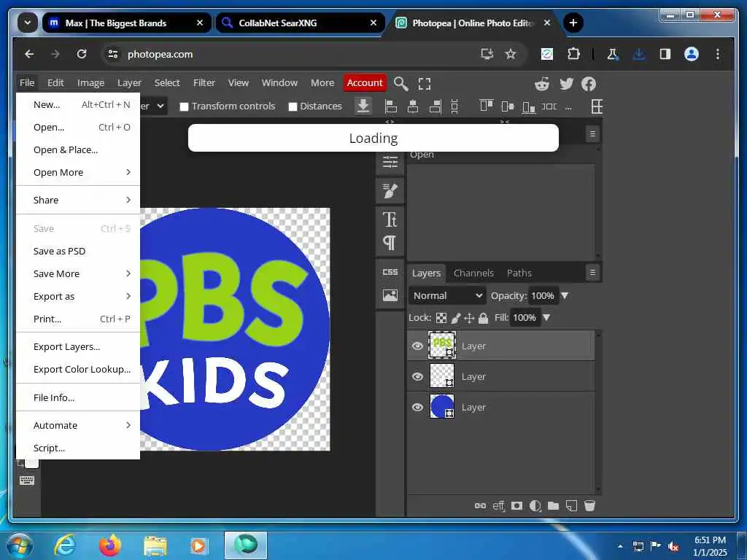
Task: Align left edges icon
Action: (x=391, y=106)
